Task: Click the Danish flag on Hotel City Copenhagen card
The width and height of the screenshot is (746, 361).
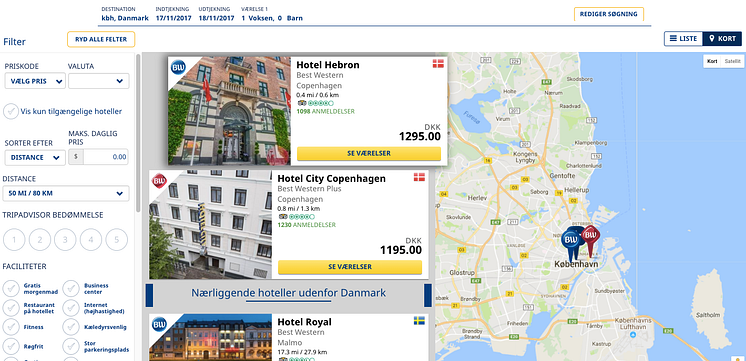Action: click(x=419, y=177)
